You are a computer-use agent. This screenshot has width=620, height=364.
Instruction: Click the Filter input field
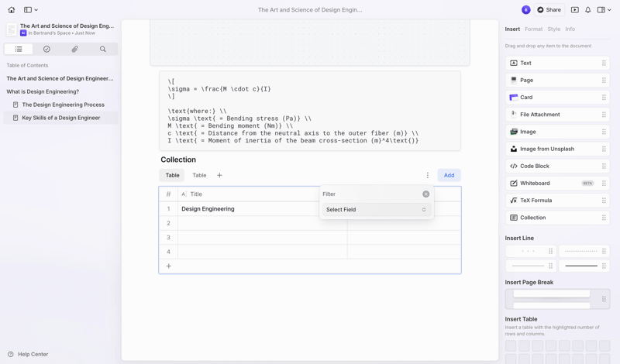click(x=370, y=194)
